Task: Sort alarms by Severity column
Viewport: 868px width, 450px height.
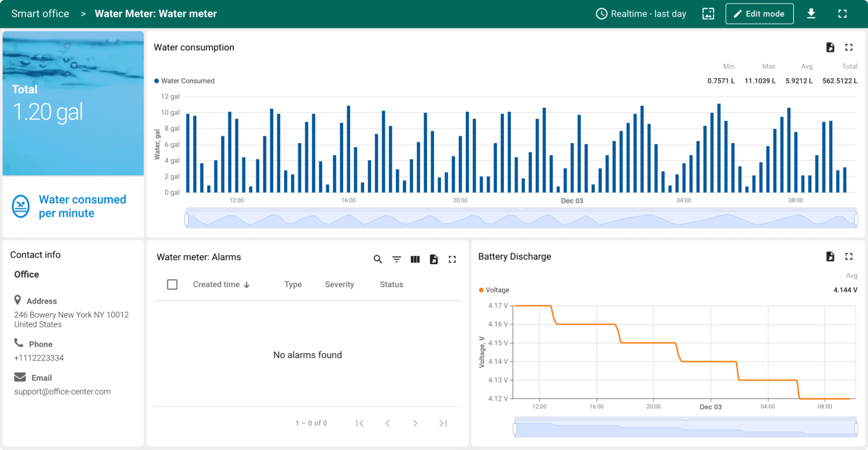Action: pos(339,284)
